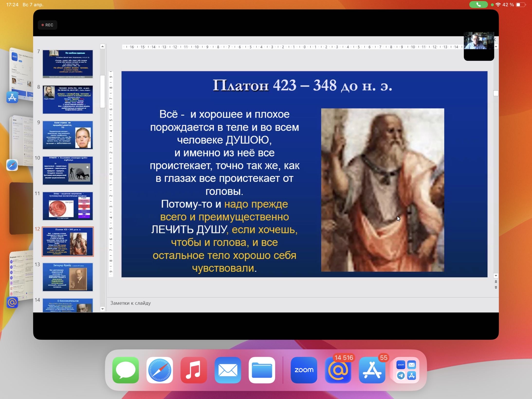Tap the Safari icon beside the left window card
532x399 pixels.
pyautogui.click(x=12, y=165)
